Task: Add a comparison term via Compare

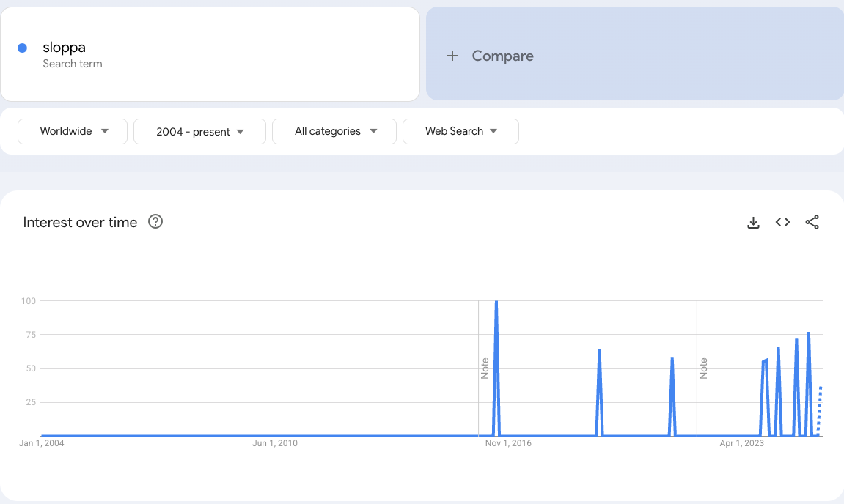Action: (635, 53)
